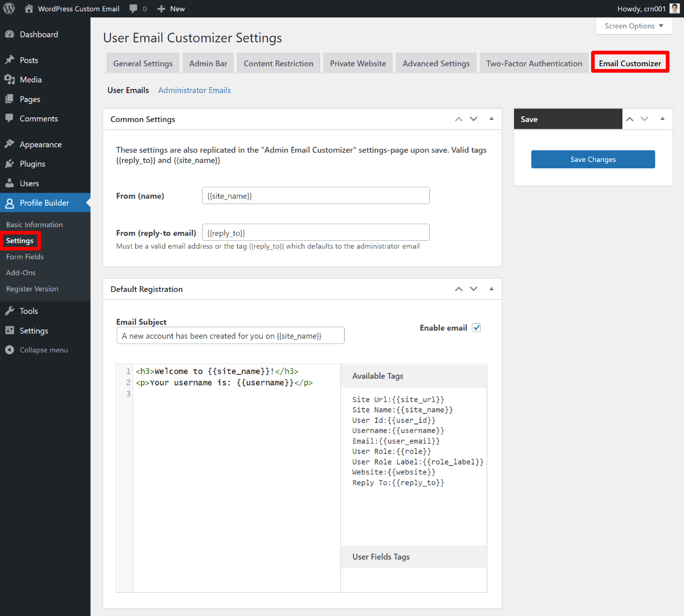This screenshot has width=684, height=616.
Task: Click the user avatar next to Howdy
Action: point(674,8)
